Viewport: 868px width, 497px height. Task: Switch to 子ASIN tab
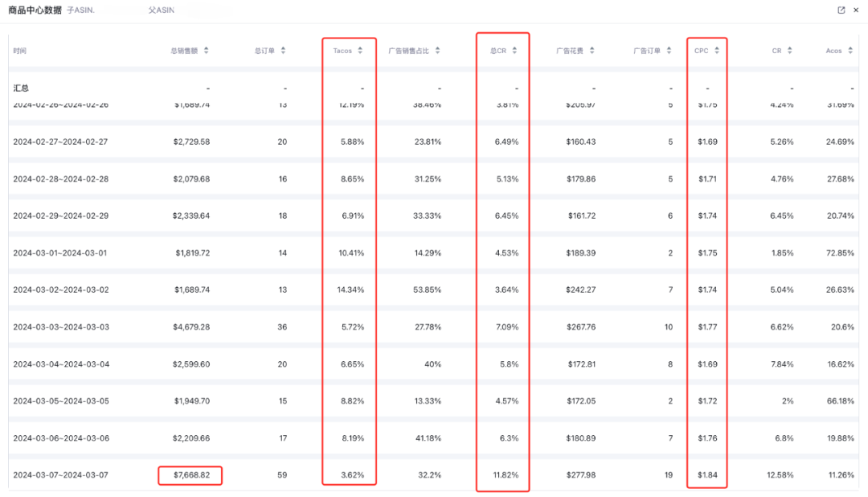(x=81, y=10)
